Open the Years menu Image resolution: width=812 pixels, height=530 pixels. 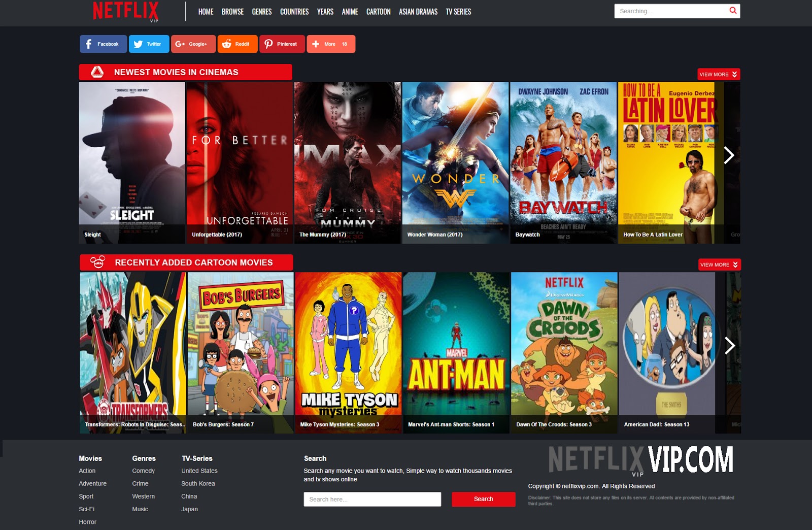click(x=325, y=12)
